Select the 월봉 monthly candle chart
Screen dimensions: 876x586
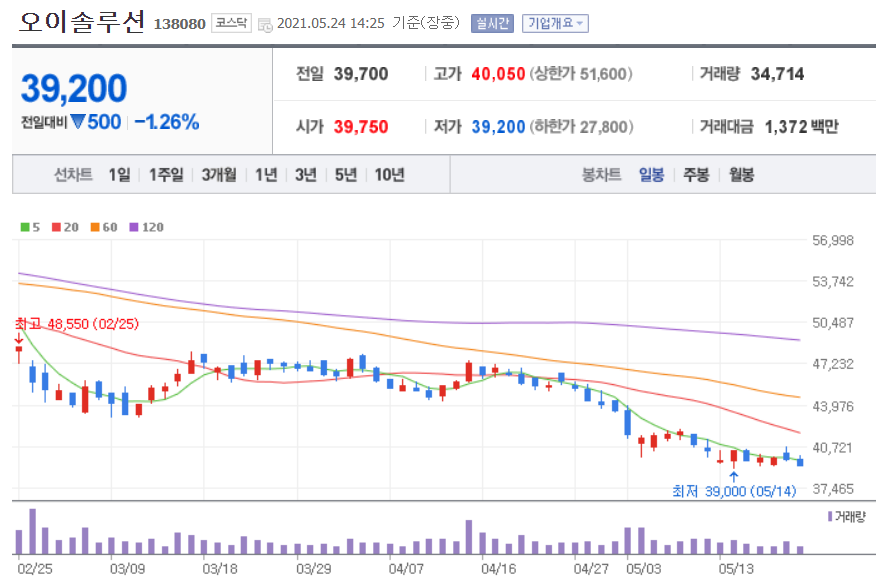point(741,175)
